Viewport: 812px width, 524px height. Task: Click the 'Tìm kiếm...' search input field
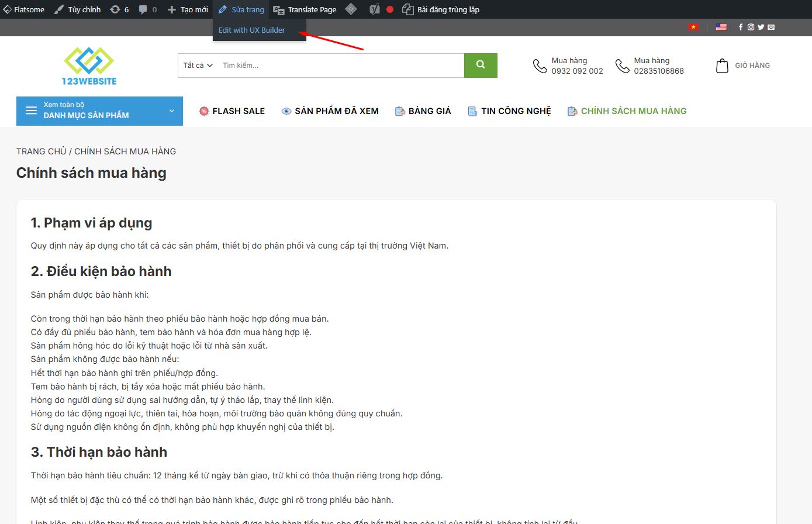339,65
